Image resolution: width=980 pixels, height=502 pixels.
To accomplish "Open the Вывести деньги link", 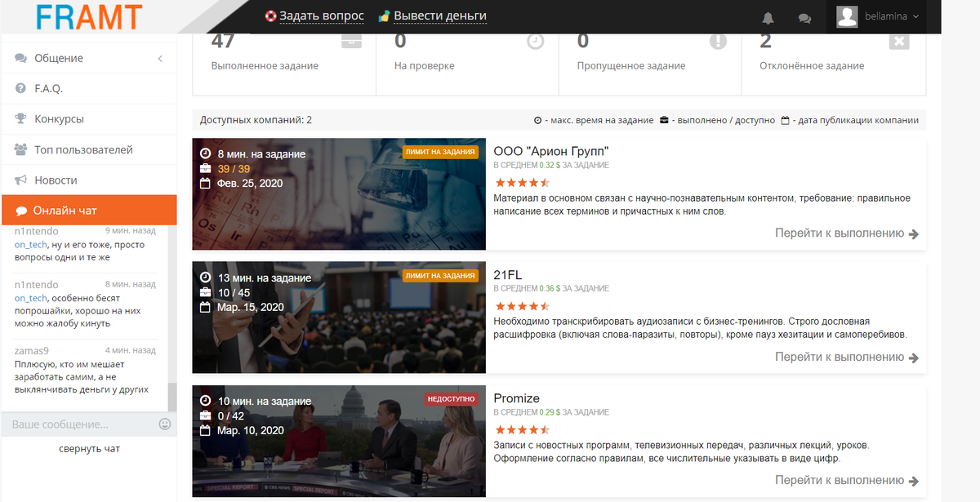I will (x=440, y=16).
